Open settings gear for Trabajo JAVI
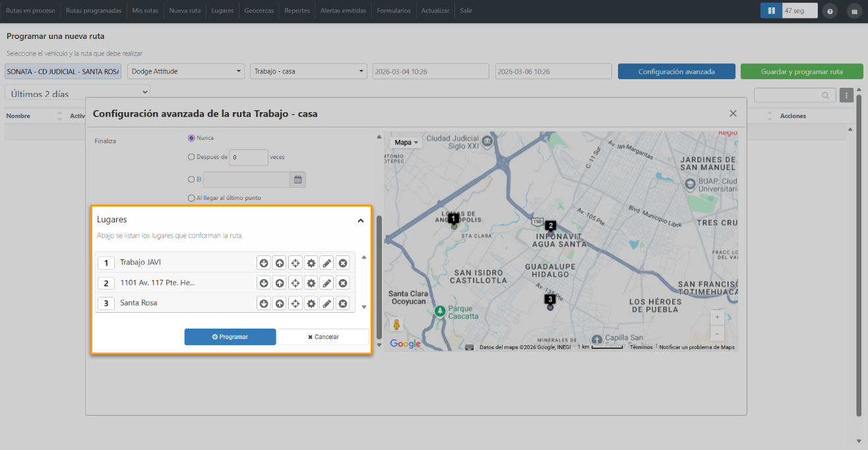868x450 pixels. click(x=311, y=263)
